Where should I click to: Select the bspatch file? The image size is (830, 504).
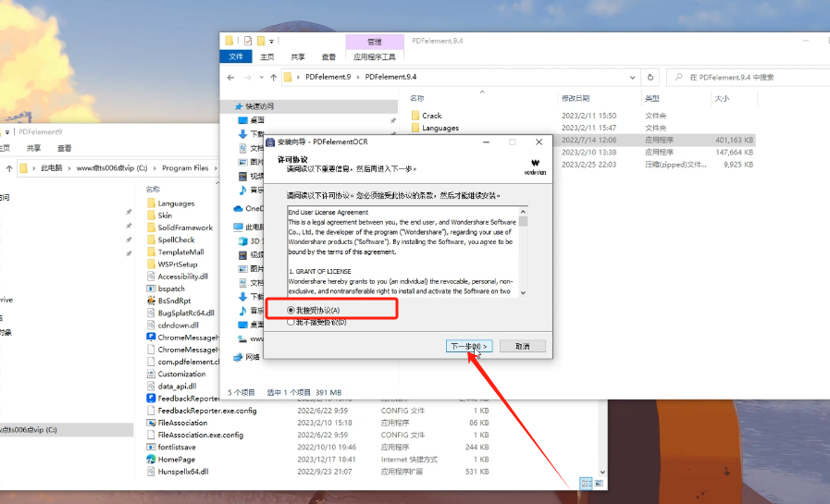click(x=171, y=289)
